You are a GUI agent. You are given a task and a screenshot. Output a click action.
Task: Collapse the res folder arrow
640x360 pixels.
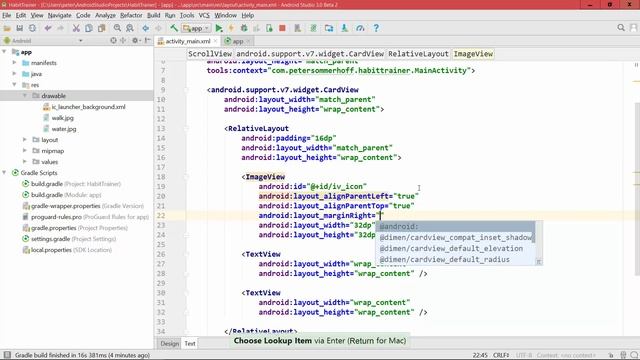pos(15,85)
